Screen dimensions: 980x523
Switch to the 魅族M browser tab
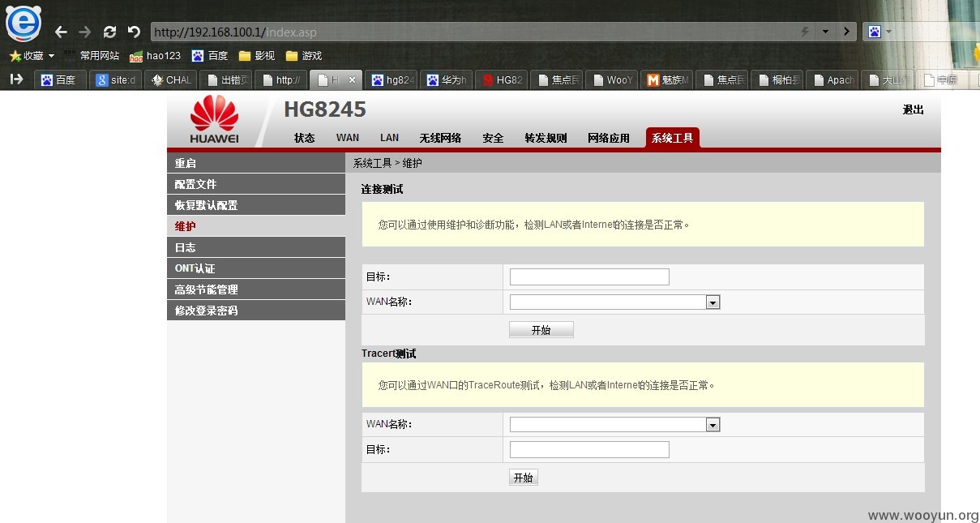[667, 79]
